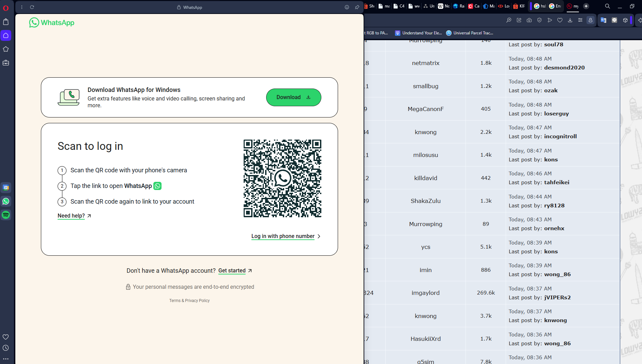Click last poster 'desmond2020' in forum
The width and height of the screenshot is (642, 364).
pyautogui.click(x=564, y=68)
